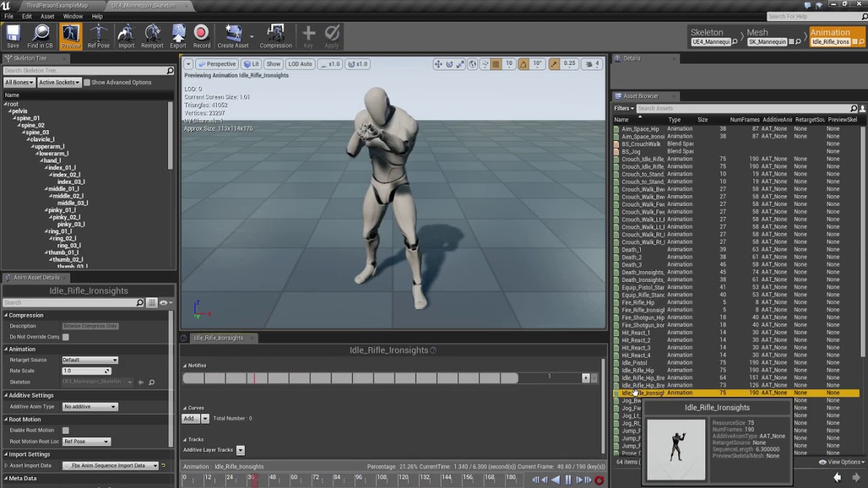Click the Lit view mode button
Screen dimensions: 868x488
(x=252, y=64)
